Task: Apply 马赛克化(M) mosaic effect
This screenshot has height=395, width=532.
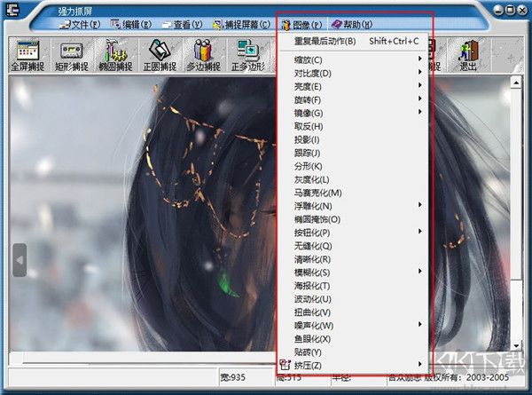Action: tap(353, 193)
